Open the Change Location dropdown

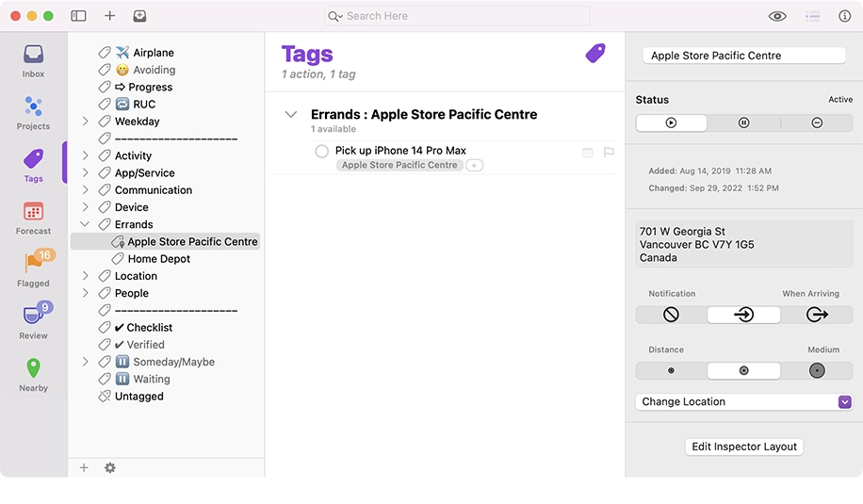point(744,401)
